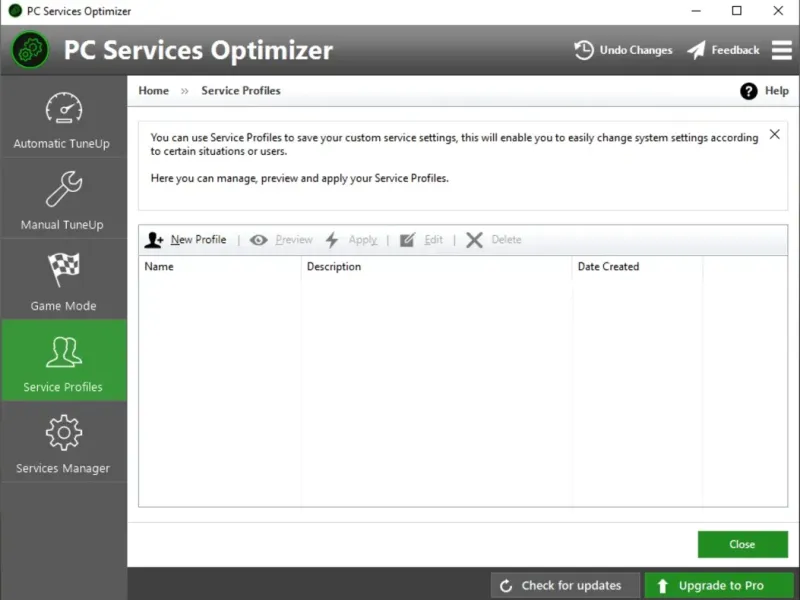Viewport: 800px width, 600px height.
Task: Select the Service Profiles sidebar label
Action: pos(63,387)
